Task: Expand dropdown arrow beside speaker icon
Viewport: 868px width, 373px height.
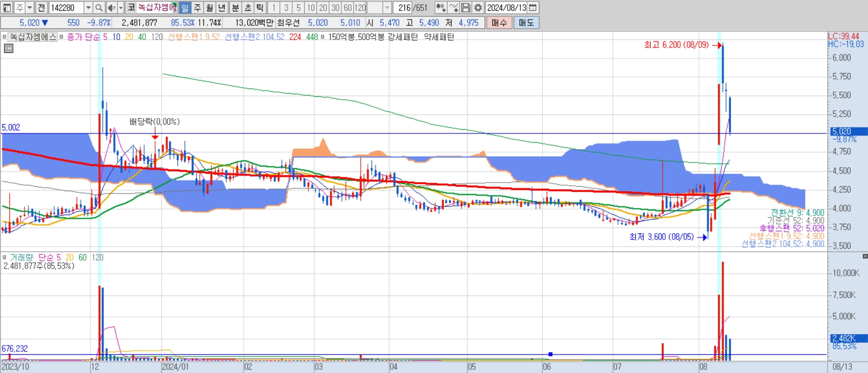Action: pyautogui.click(x=121, y=8)
